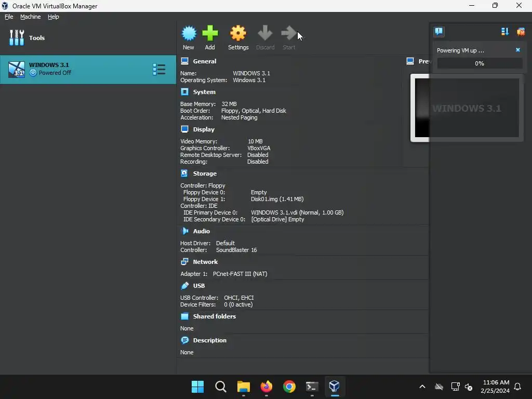Click the Description section speech bubble icon
The height and width of the screenshot is (399, 532).
tap(184, 340)
